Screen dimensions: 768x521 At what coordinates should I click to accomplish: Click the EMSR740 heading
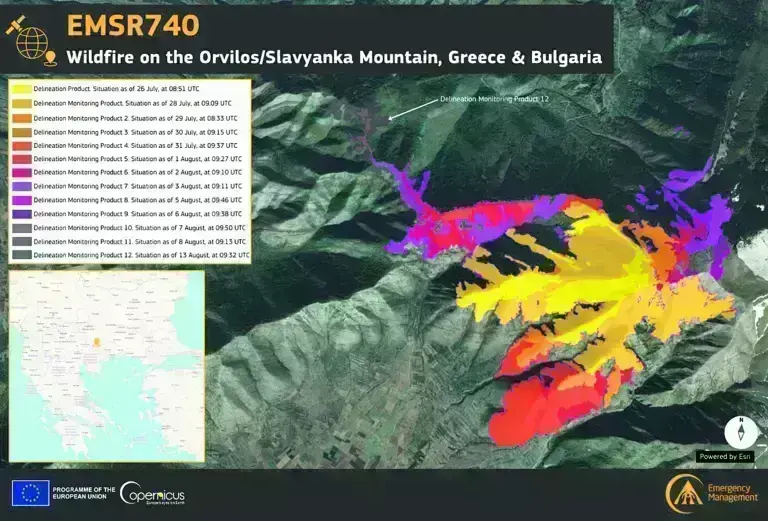(x=133, y=25)
